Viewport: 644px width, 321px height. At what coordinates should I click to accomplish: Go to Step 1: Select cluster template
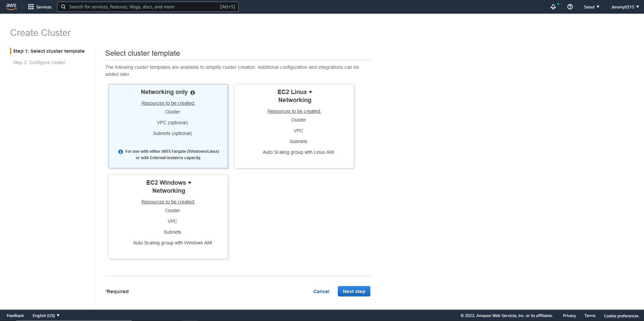pyautogui.click(x=49, y=51)
